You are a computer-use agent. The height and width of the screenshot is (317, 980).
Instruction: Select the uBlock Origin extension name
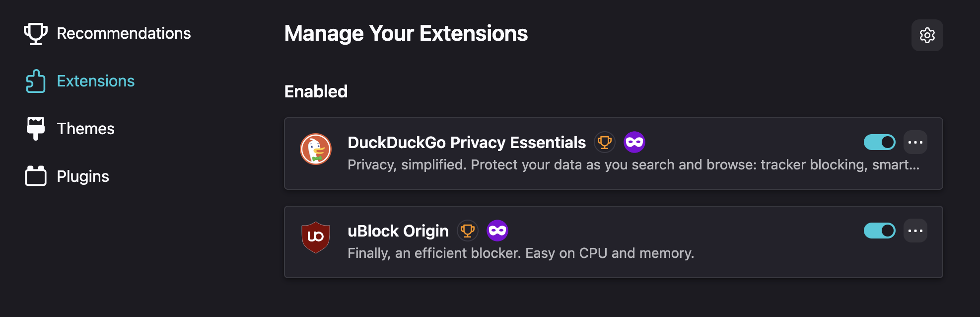pyautogui.click(x=398, y=231)
